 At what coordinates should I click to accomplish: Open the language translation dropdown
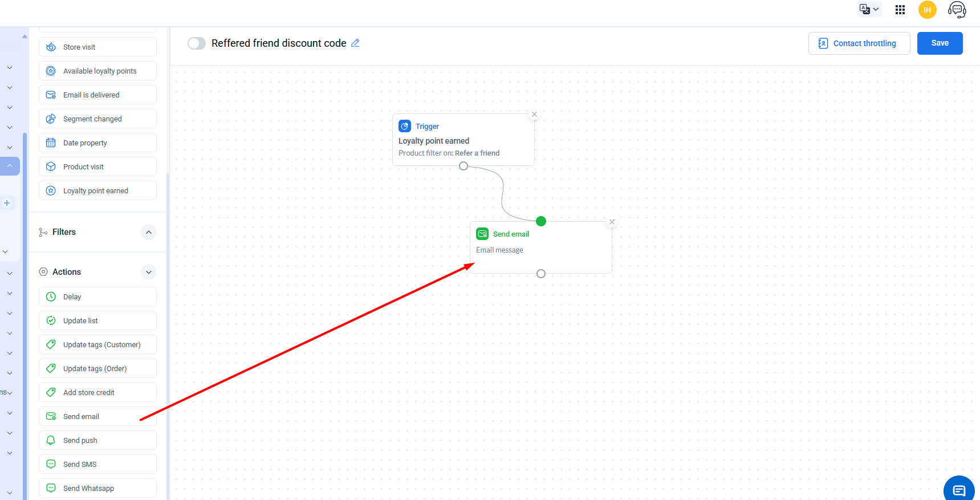869,9
